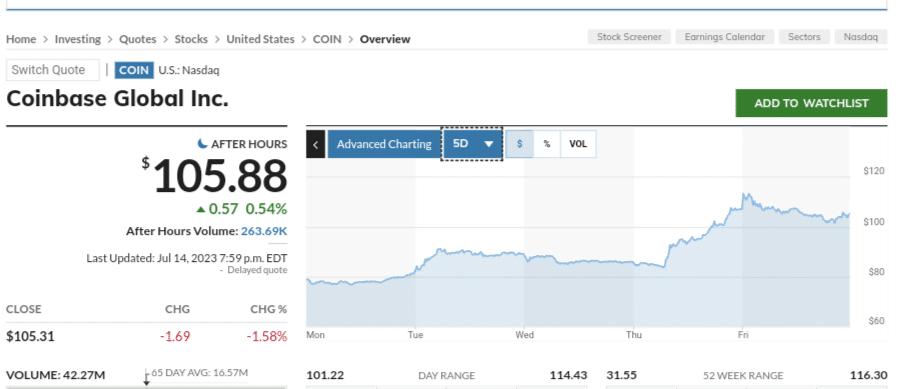Open the 5D time range dropdown
This screenshot has width=898, height=389.
(x=472, y=144)
